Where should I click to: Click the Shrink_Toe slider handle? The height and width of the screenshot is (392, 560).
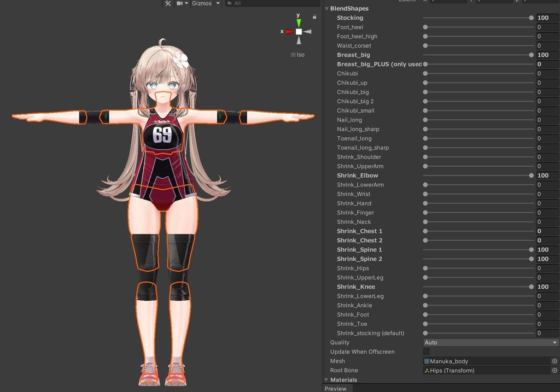pos(425,324)
